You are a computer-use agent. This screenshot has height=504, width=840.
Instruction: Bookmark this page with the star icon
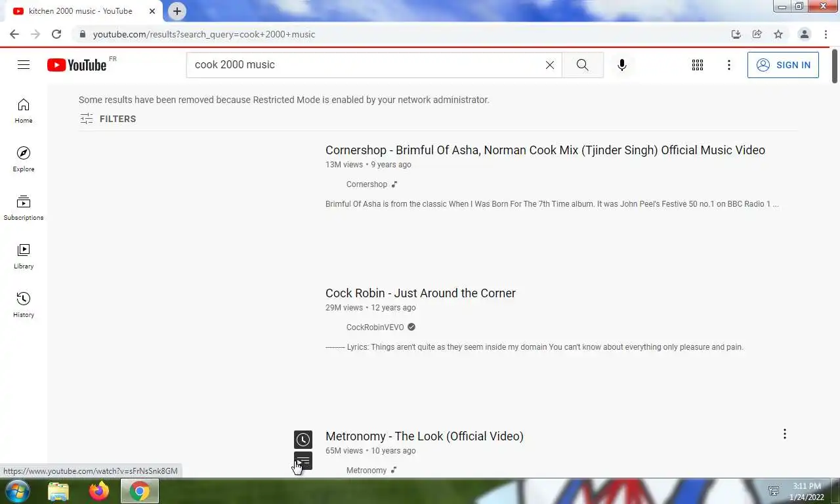point(778,34)
